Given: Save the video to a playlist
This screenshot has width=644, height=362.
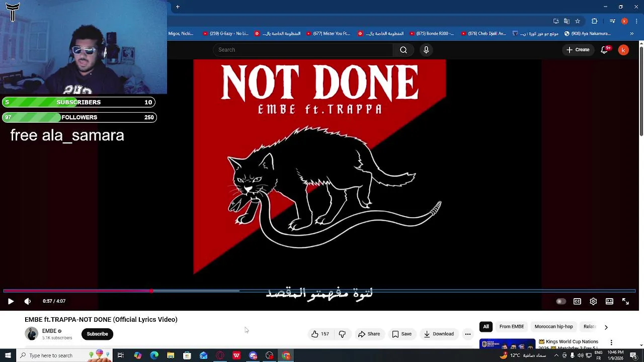Looking at the screenshot, I should (401, 334).
